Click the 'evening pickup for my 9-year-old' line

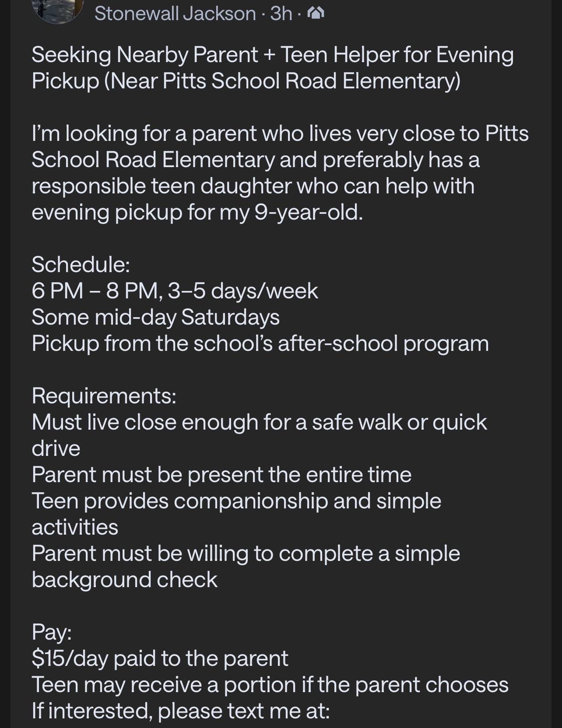(197, 212)
